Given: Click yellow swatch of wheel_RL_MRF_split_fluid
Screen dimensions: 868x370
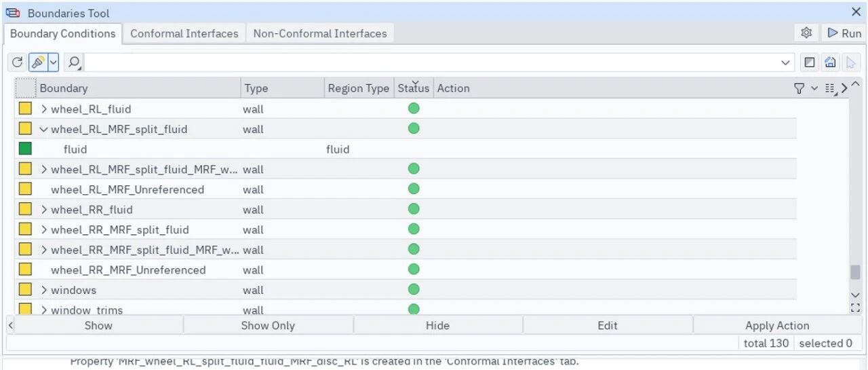Looking at the screenshot, I should pos(25,129).
